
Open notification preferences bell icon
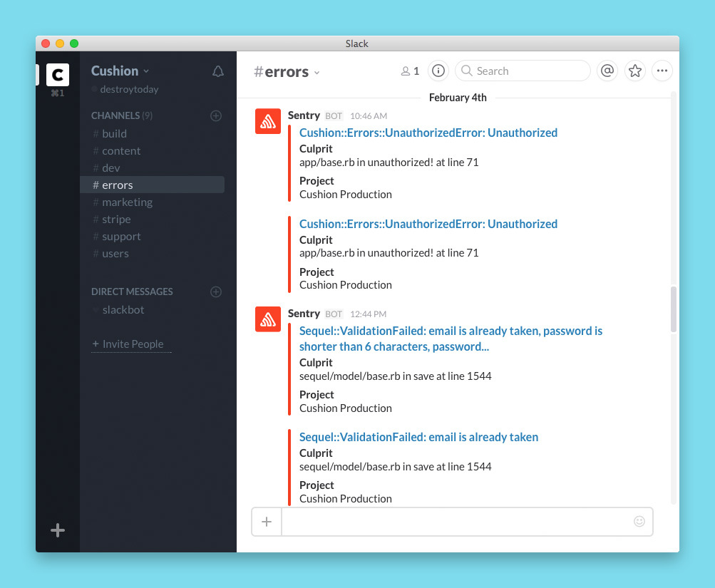pos(218,71)
